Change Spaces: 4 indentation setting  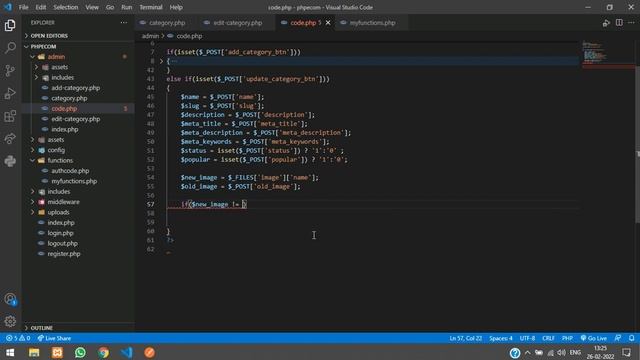(501, 338)
